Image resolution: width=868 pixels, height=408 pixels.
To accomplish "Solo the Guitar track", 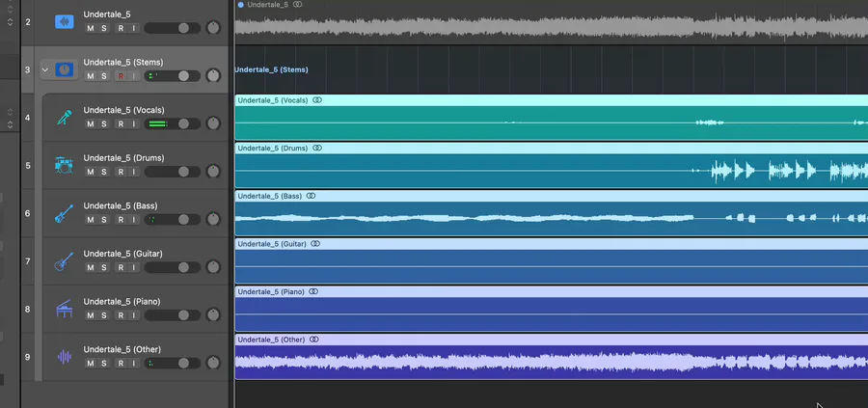I will (103, 267).
